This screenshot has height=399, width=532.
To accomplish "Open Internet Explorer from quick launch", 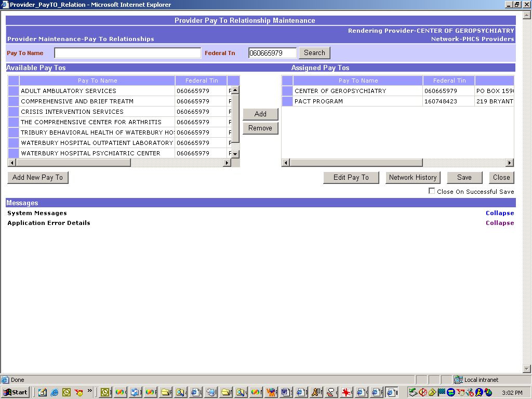I will pyautogui.click(x=54, y=392).
